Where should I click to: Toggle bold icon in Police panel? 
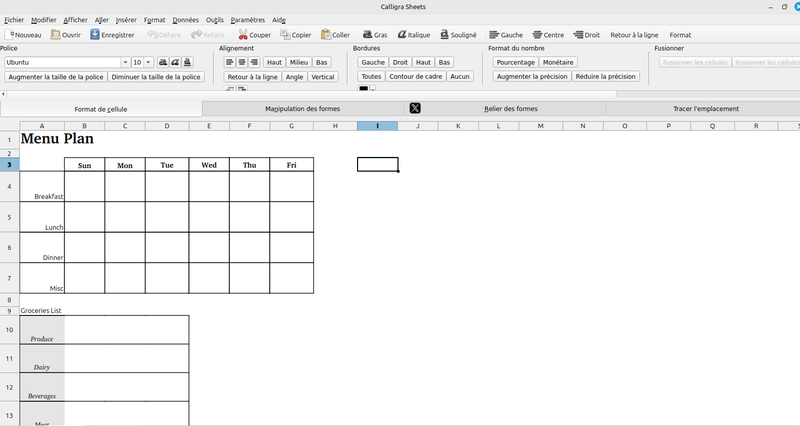(x=163, y=62)
